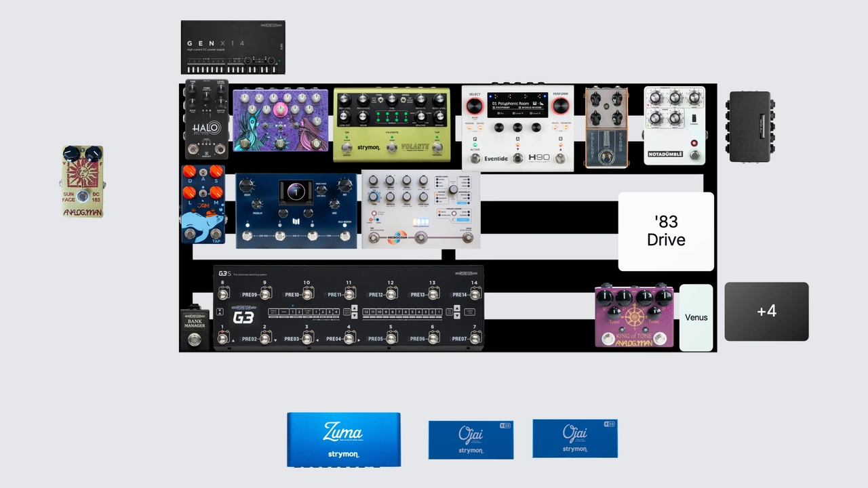Tap the Volante FAVORITE footswitch
The width and height of the screenshot is (868, 488).
392,147
